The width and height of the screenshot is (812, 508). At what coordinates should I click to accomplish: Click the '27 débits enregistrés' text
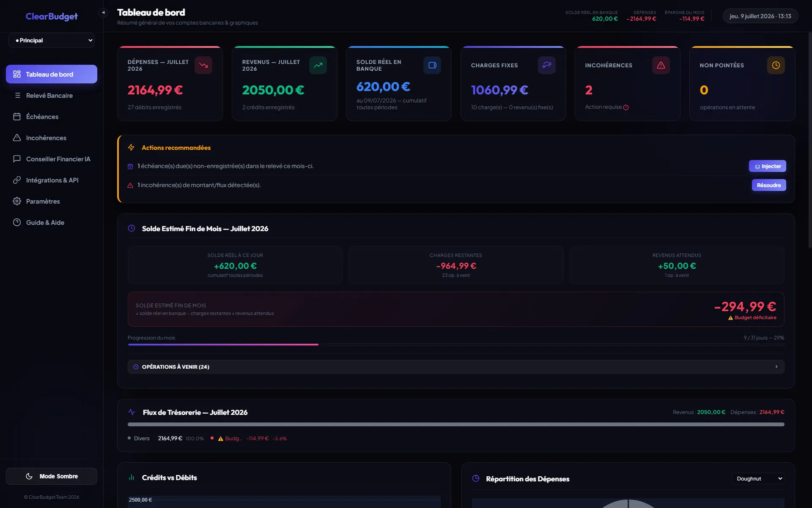pyautogui.click(x=154, y=108)
